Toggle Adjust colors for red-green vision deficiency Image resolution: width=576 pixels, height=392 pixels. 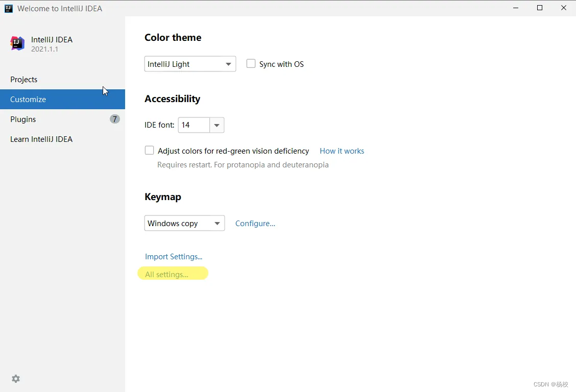pyautogui.click(x=149, y=151)
